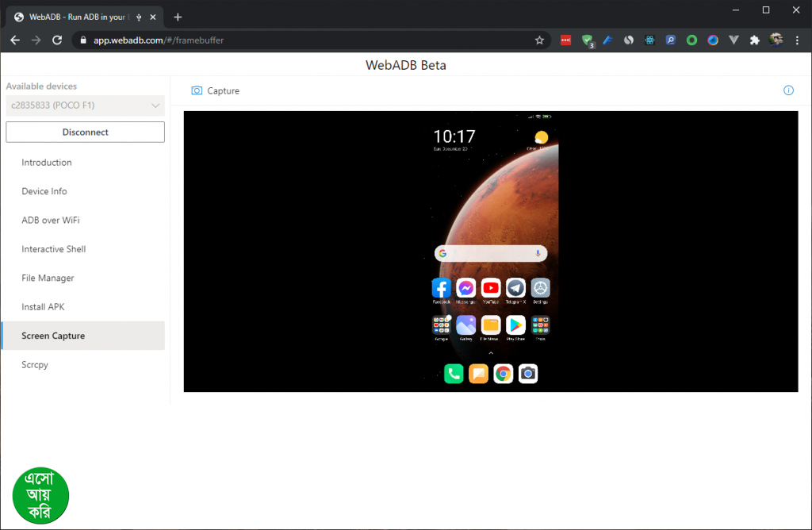Expand the available devices dropdown
The image size is (812, 530).
tap(155, 106)
